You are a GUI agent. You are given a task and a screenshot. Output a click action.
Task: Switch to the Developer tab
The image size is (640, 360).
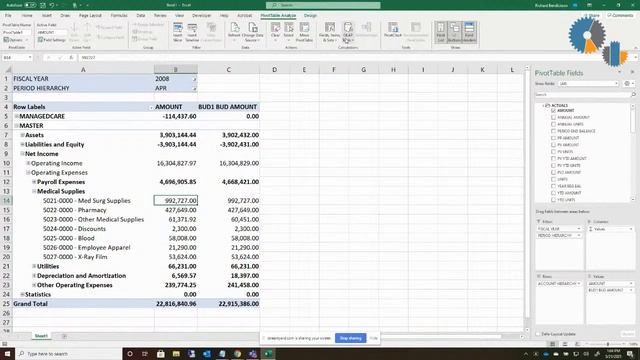[x=201, y=16]
